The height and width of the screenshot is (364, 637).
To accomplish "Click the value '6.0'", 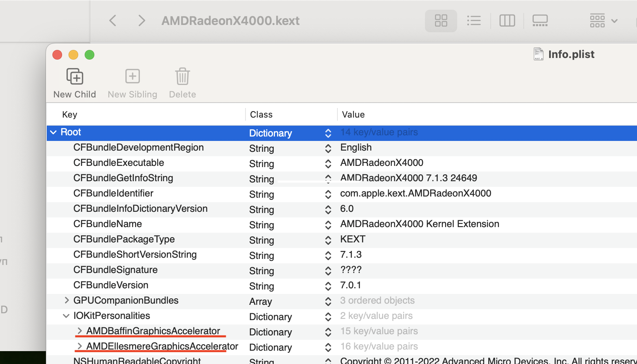I will tap(347, 209).
